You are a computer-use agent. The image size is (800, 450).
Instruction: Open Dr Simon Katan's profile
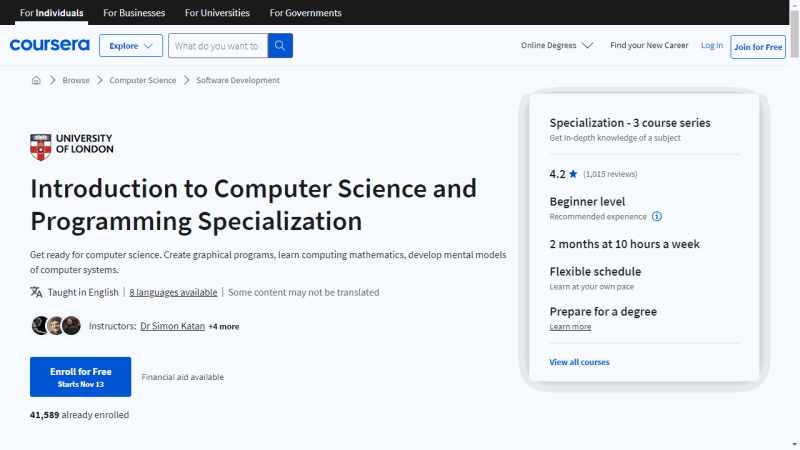point(172,326)
